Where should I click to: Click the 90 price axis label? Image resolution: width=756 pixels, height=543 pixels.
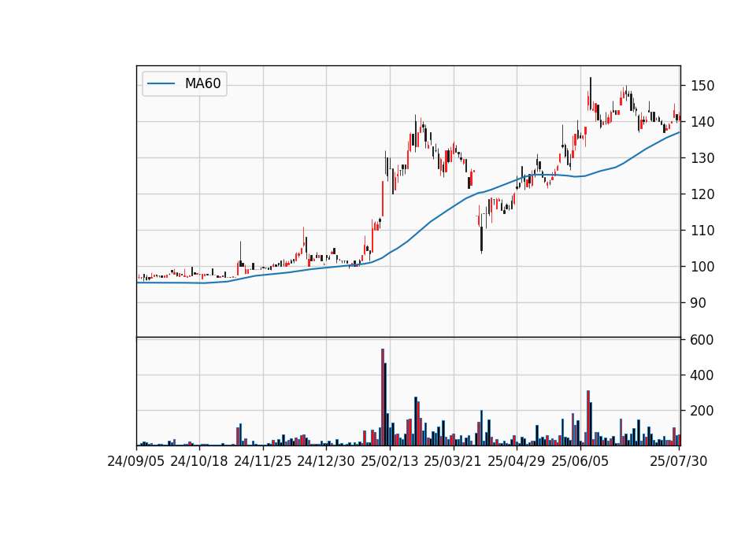699,302
